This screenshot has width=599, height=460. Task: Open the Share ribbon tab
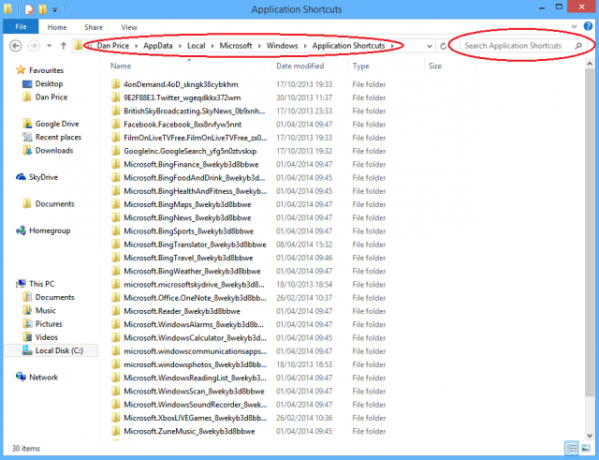click(x=93, y=27)
